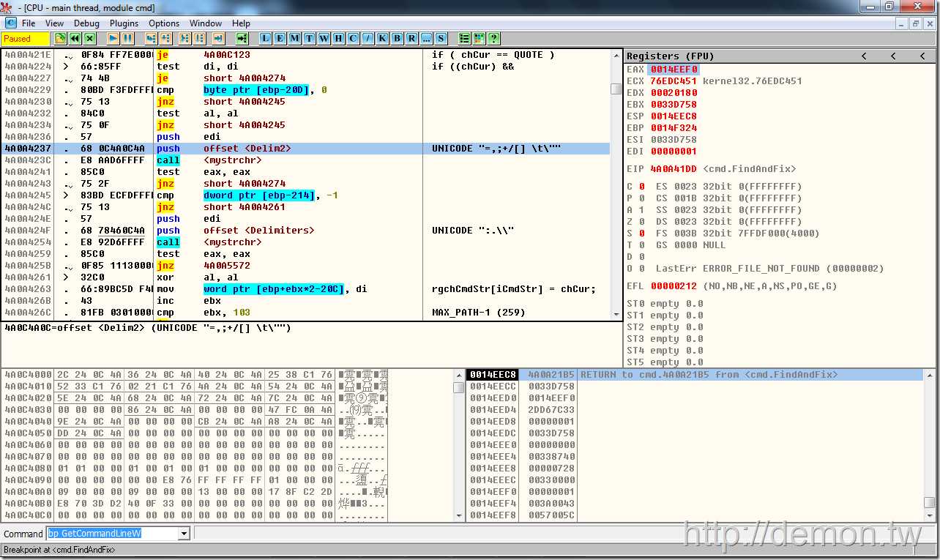Show the Log window using L icon
The width and height of the screenshot is (940, 560).
pos(265,39)
